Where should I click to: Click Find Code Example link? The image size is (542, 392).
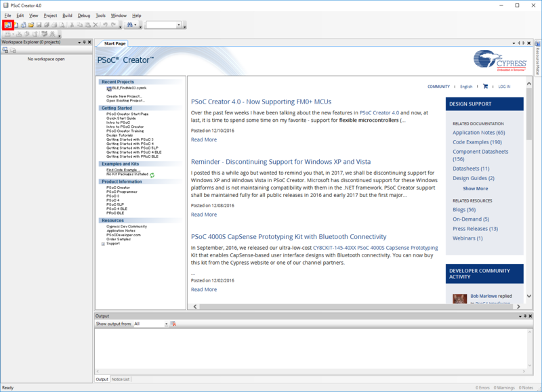pos(123,170)
